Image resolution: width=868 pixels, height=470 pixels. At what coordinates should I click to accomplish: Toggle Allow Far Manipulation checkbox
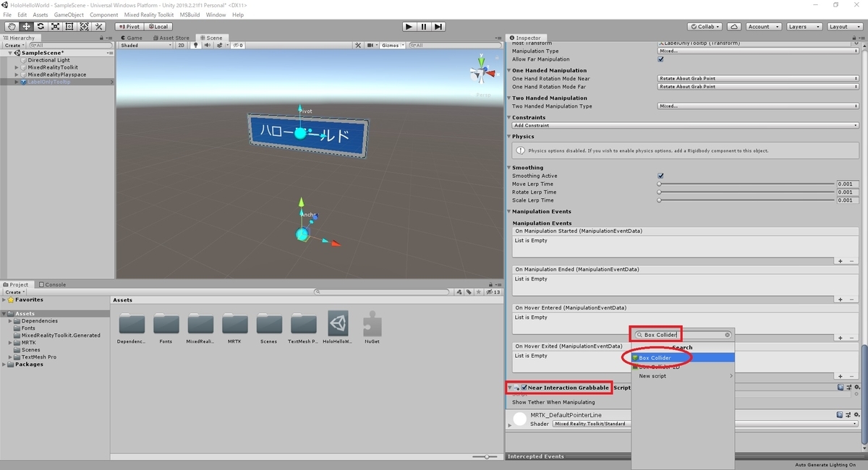[x=660, y=59]
